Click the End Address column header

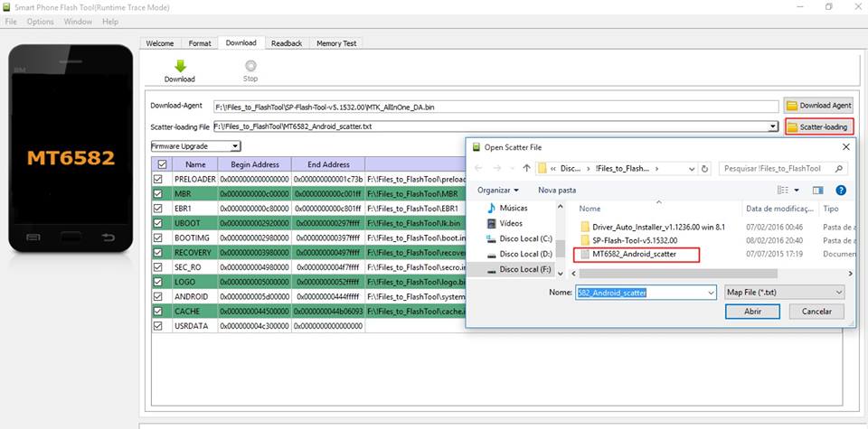point(328,164)
